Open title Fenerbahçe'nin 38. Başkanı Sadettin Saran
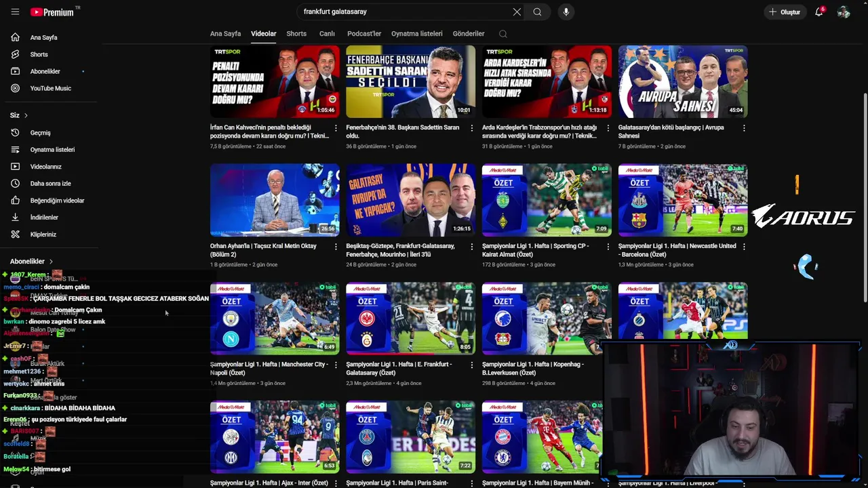The height and width of the screenshot is (488, 868). point(403,131)
